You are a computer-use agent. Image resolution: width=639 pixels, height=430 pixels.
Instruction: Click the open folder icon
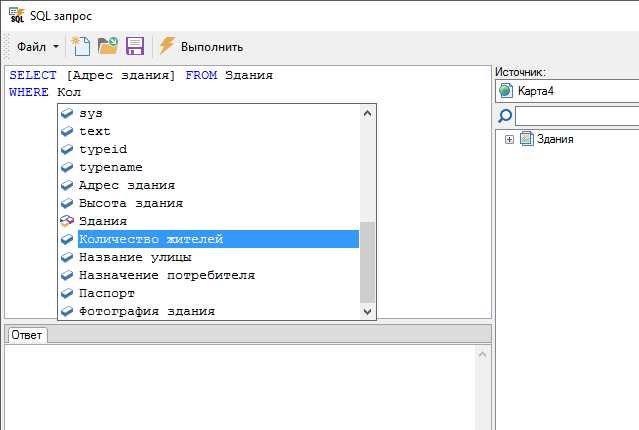point(108,46)
